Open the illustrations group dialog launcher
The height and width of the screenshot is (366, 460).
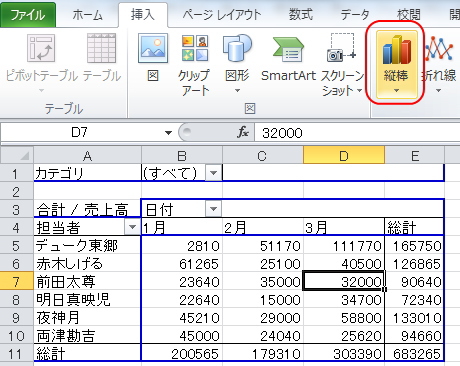coord(250,108)
